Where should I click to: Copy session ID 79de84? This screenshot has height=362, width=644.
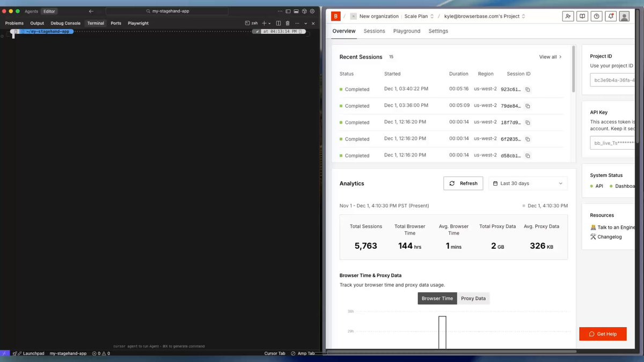(x=528, y=106)
